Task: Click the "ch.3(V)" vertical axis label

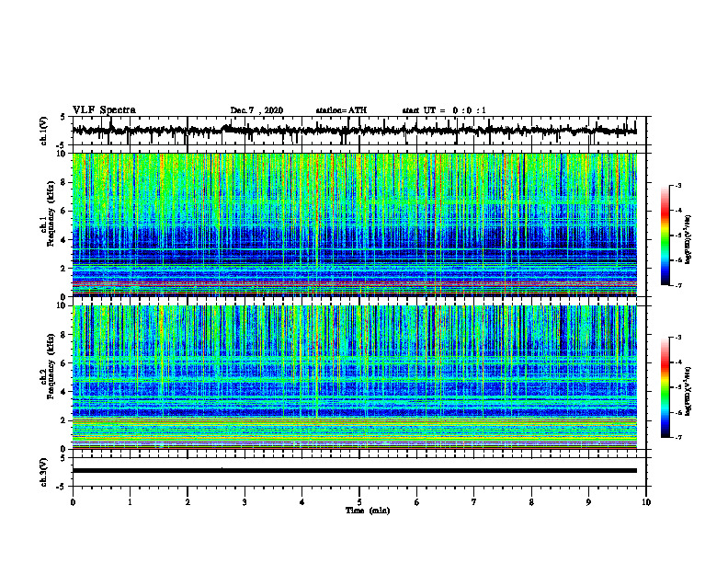Action: [44, 473]
